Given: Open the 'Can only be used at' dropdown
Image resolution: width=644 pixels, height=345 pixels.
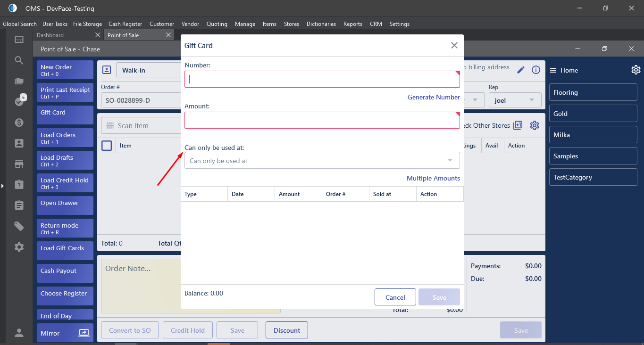Looking at the screenshot, I should pos(322,160).
